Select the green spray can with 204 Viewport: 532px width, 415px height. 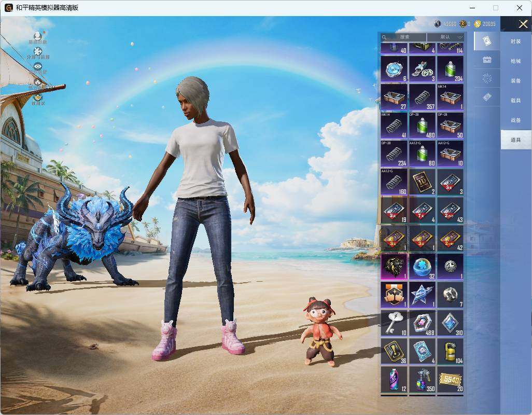(450, 69)
